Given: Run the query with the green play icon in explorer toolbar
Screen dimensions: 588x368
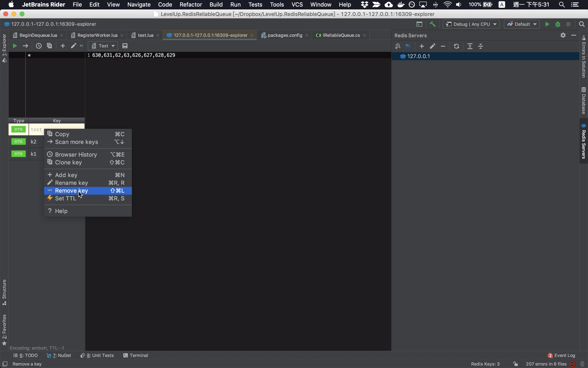Looking at the screenshot, I should 14,46.
